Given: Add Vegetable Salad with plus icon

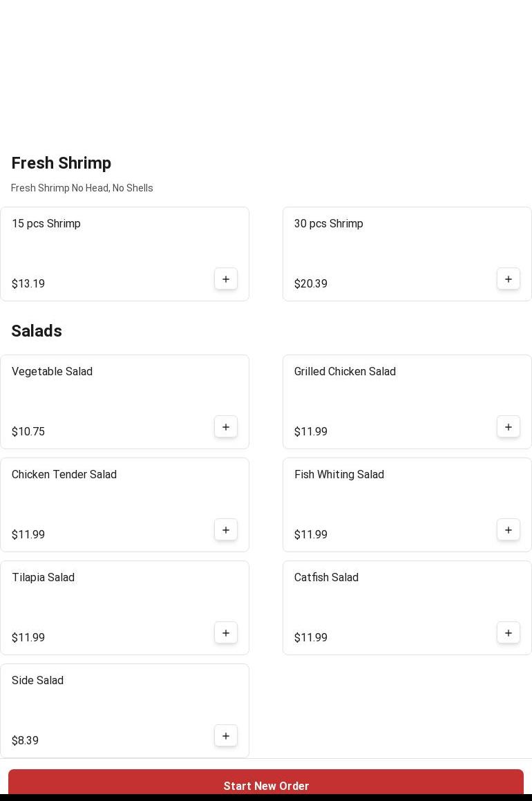Looking at the screenshot, I should tap(226, 427).
